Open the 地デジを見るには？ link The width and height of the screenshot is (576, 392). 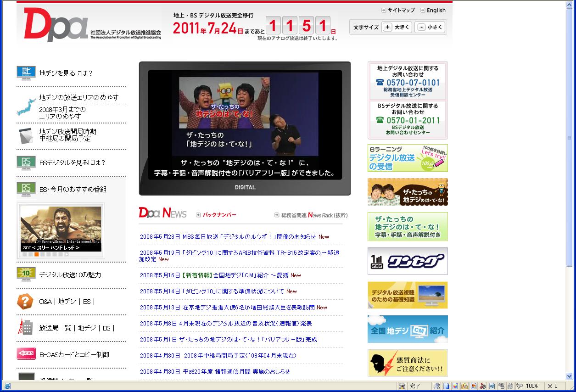66,73
